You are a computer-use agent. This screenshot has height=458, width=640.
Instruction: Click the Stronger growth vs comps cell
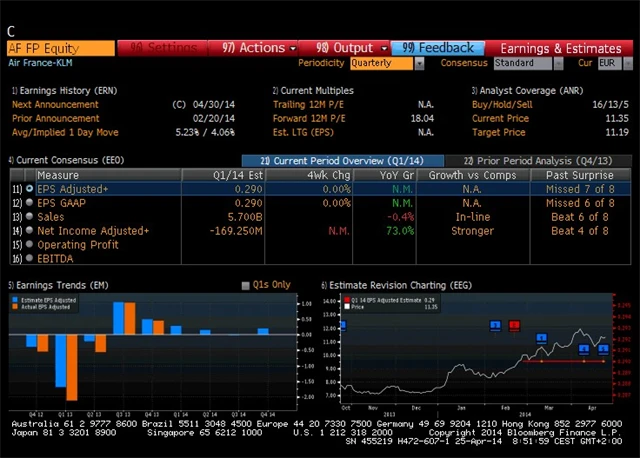pos(473,231)
